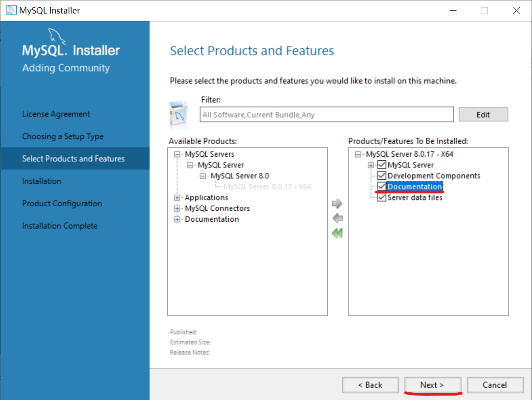Close the MySQL Installer window
Screen dimensions: 532x400
516,10
